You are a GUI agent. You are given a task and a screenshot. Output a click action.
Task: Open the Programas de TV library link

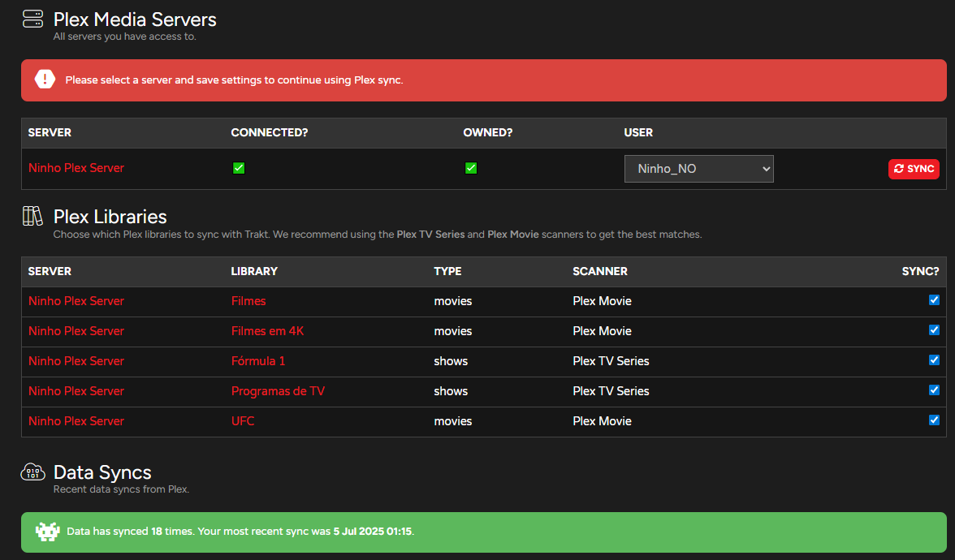point(278,391)
